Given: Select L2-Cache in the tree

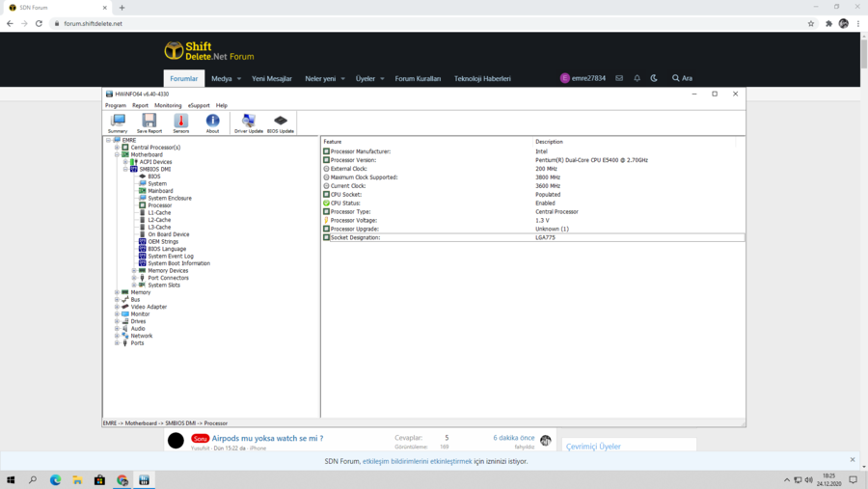Looking at the screenshot, I should coord(159,220).
